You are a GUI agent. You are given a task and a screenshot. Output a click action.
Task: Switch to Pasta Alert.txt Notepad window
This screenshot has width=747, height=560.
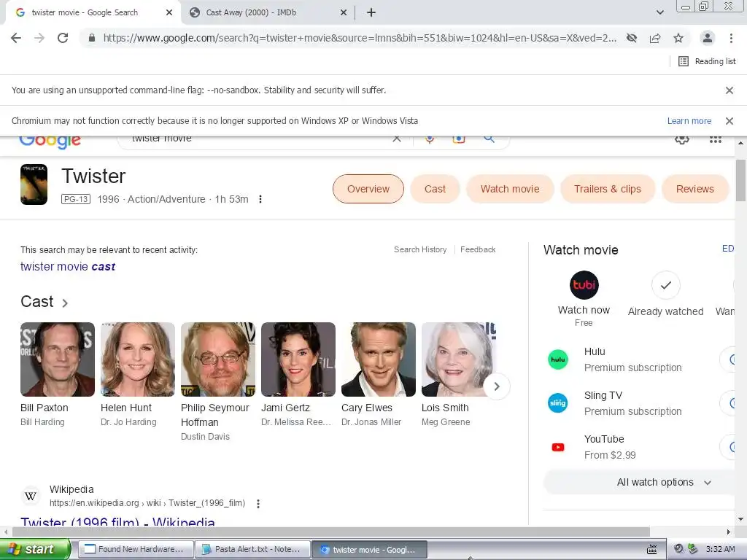[252, 549]
